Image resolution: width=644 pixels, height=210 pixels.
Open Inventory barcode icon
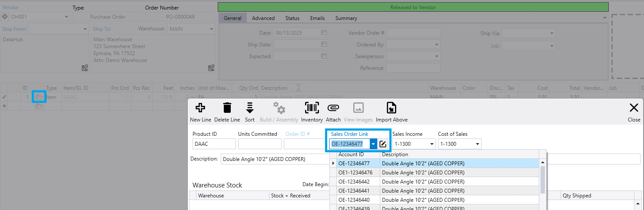tap(312, 108)
